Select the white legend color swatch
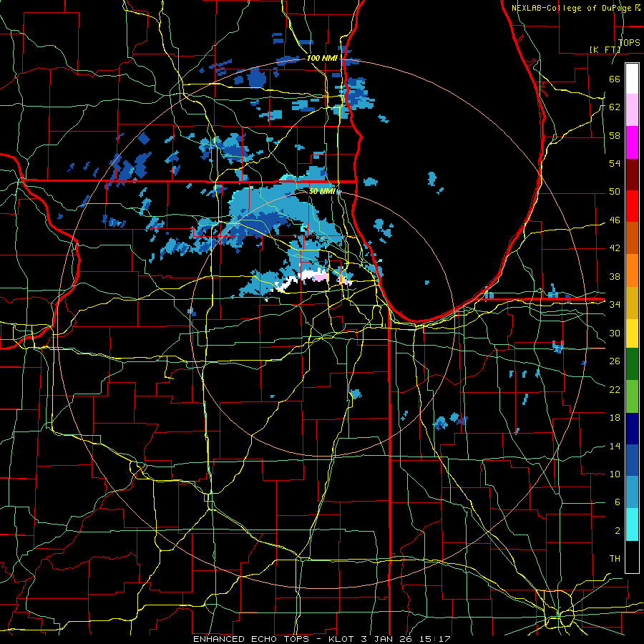Viewport: 644px width, 644px height. tap(632, 79)
